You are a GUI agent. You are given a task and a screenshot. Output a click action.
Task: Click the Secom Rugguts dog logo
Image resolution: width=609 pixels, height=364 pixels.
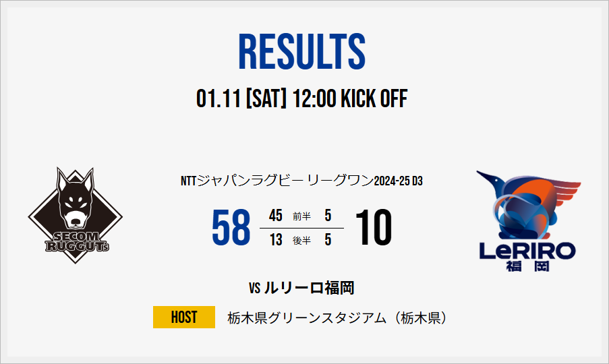click(75, 216)
